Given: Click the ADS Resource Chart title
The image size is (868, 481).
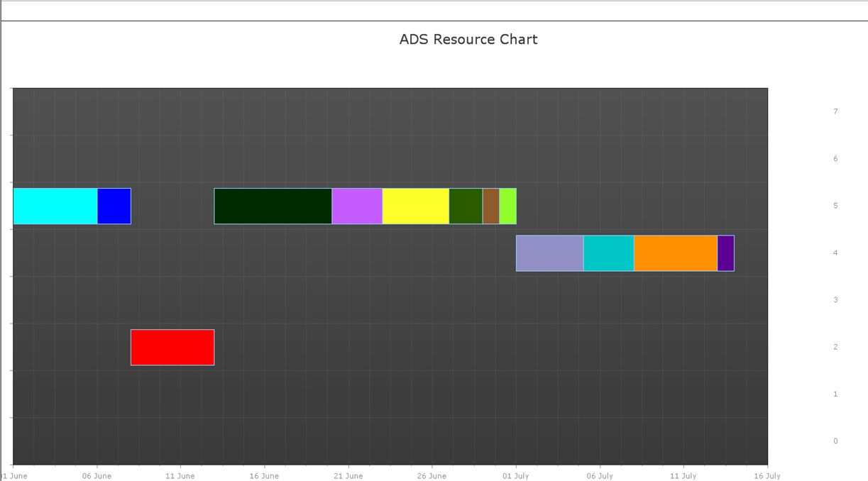Looking at the screenshot, I should pos(468,40).
